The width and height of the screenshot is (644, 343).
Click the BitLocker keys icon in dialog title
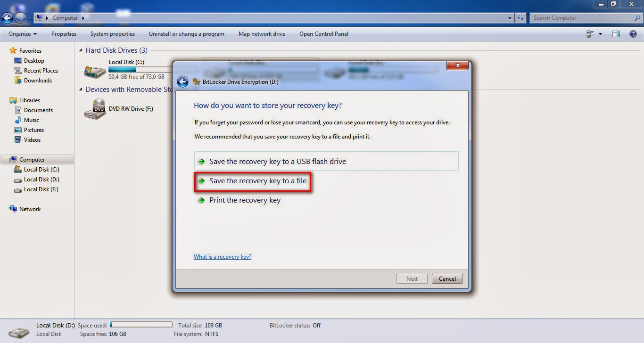point(197,82)
